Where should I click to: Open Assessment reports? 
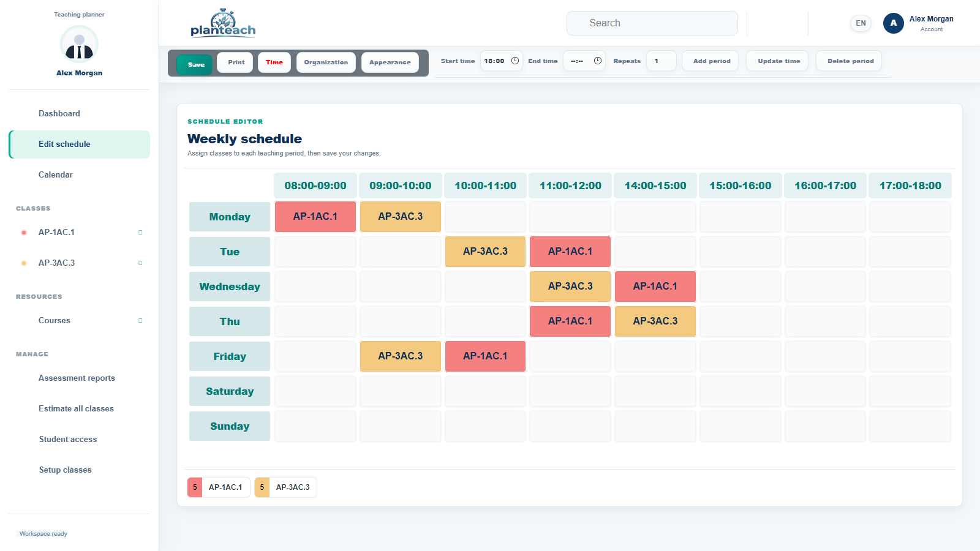tap(79, 378)
